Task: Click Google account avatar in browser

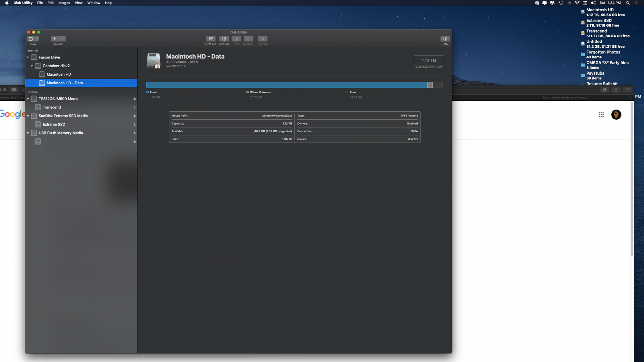Action: (616, 115)
